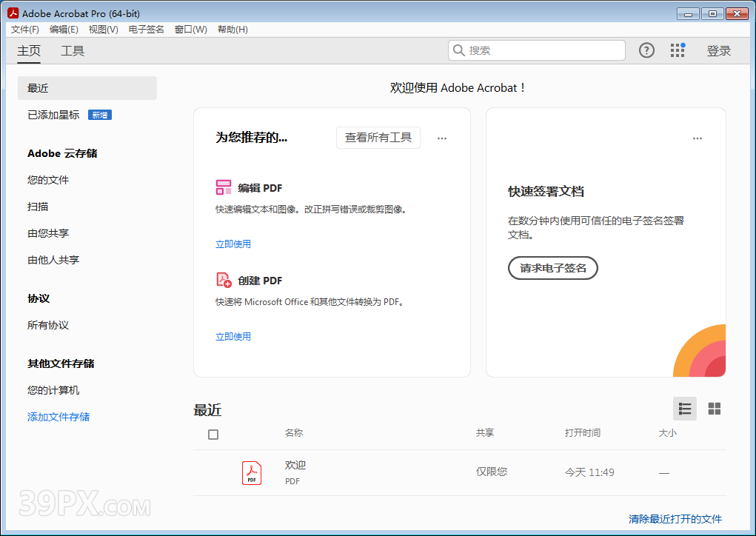Click inside the 搜索 input field
The image size is (756, 536).
[x=537, y=50]
